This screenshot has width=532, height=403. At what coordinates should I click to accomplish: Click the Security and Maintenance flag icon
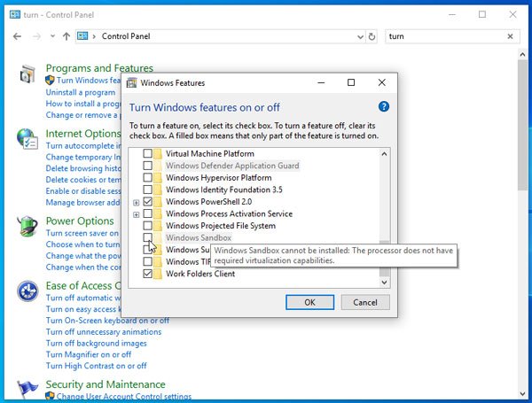(27, 389)
